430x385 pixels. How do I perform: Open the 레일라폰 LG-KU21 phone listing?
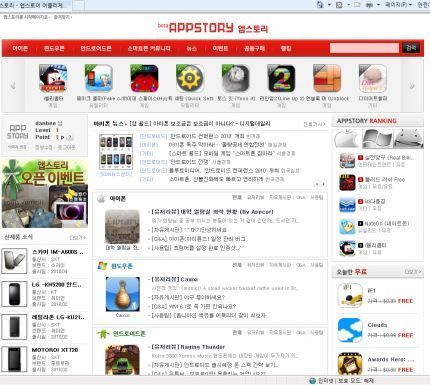(x=43, y=327)
